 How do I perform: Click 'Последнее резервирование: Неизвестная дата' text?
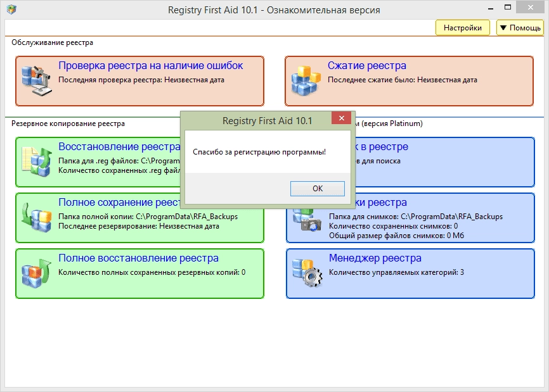coord(139,226)
